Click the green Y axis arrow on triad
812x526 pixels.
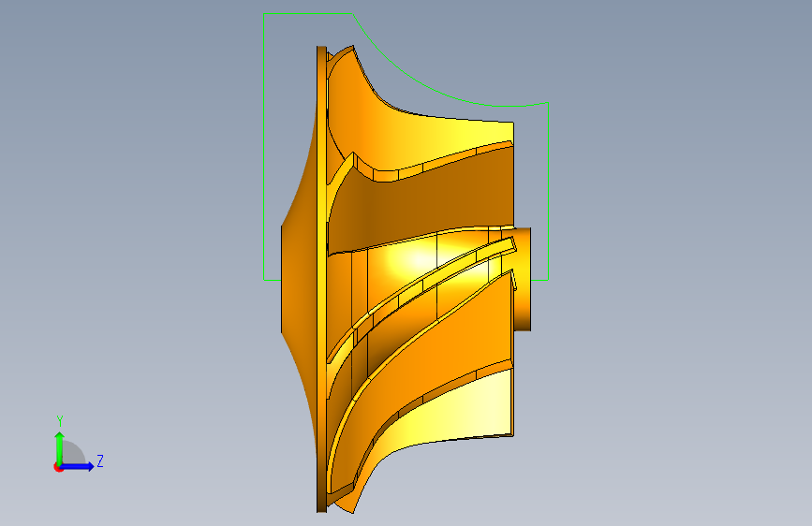pyautogui.click(x=60, y=448)
